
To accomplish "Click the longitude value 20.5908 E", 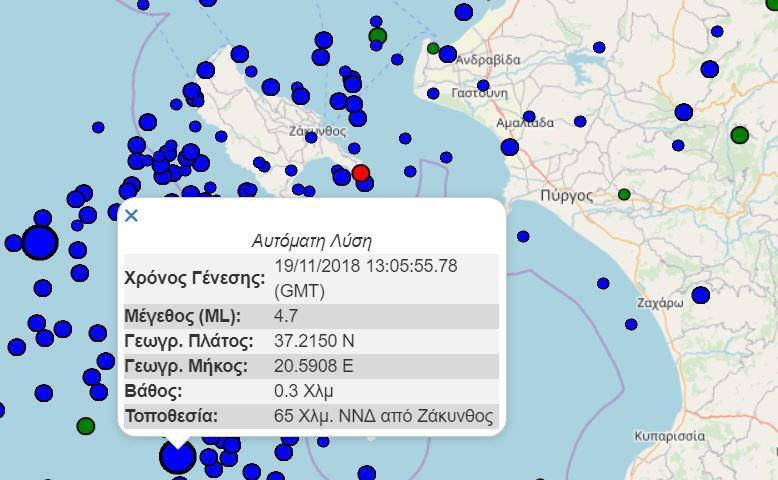I will tap(313, 366).
